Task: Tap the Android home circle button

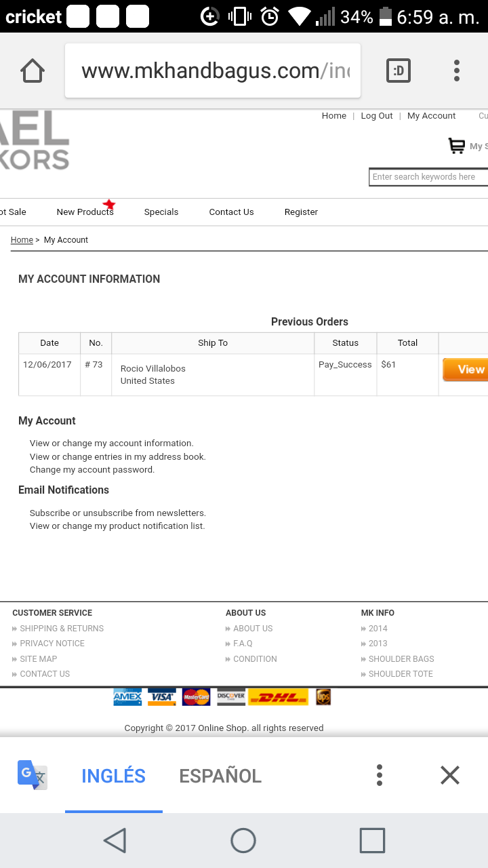Action: pos(243,841)
